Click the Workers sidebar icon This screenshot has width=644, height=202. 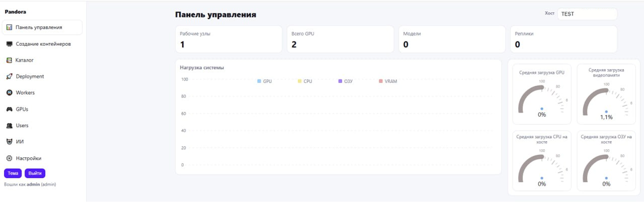pos(9,93)
